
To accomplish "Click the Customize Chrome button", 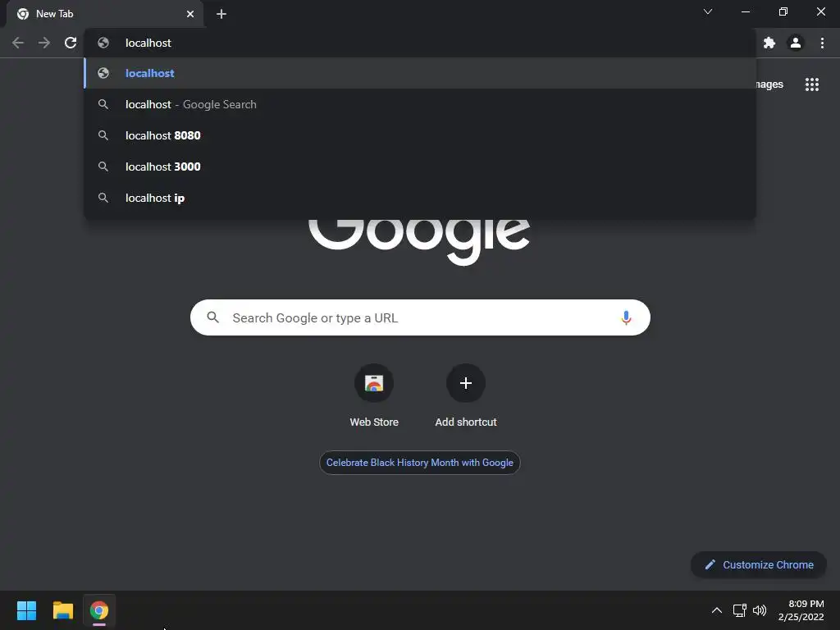I will coord(759,564).
